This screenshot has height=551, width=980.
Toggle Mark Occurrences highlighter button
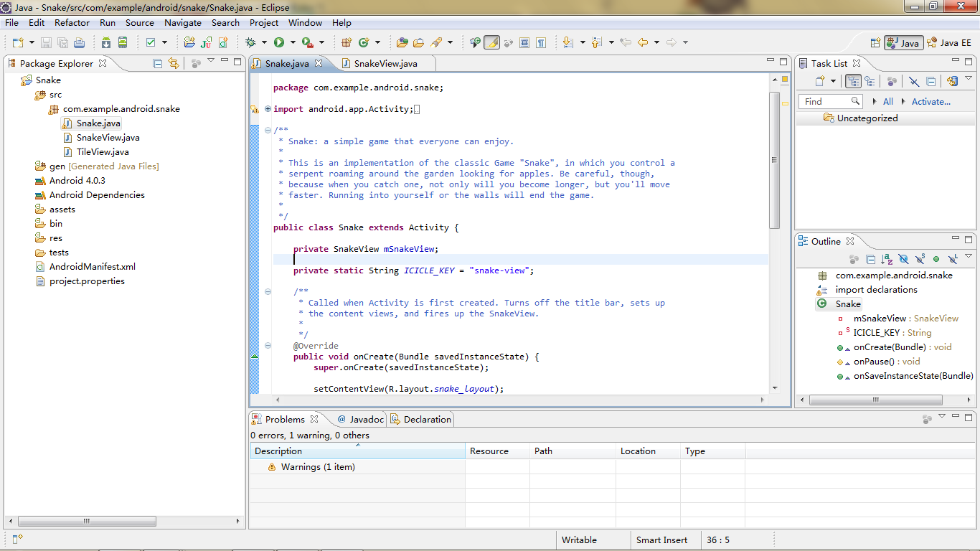(x=491, y=43)
